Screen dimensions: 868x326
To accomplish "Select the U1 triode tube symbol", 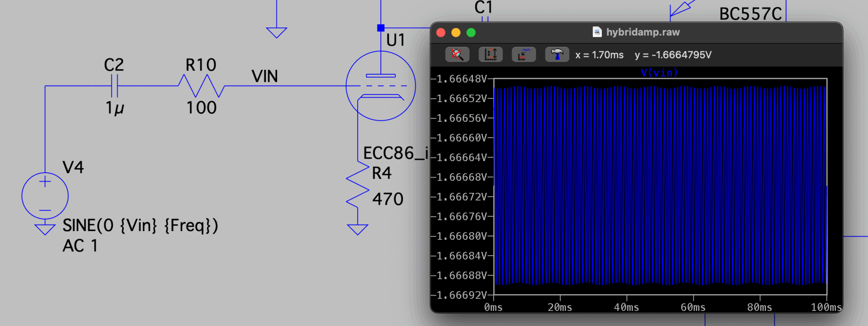I will 381,86.
